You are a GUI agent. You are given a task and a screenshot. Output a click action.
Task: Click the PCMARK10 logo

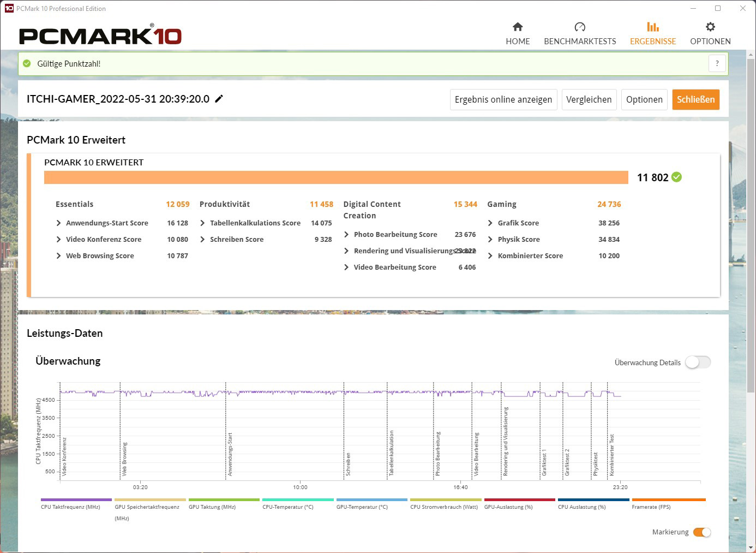(x=100, y=34)
